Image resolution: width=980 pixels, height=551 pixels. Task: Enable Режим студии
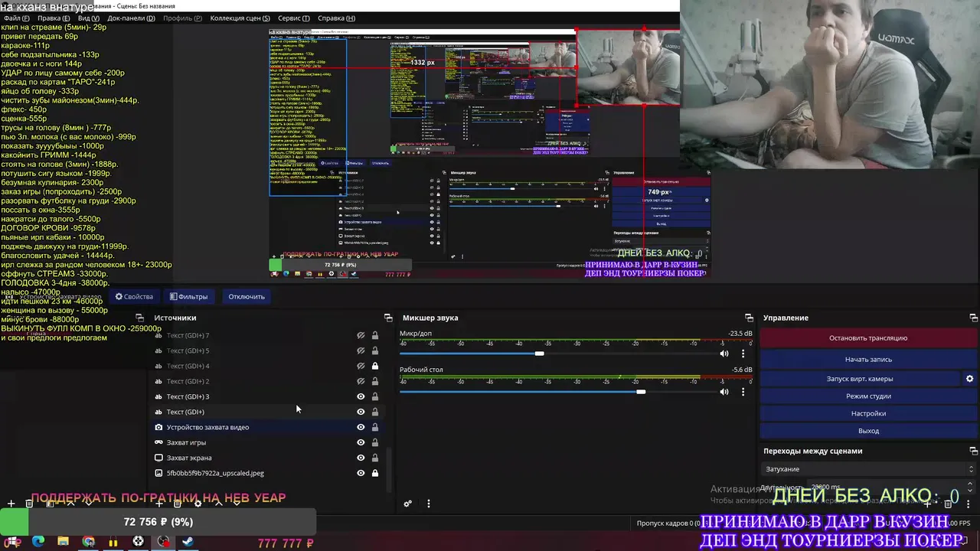click(868, 396)
